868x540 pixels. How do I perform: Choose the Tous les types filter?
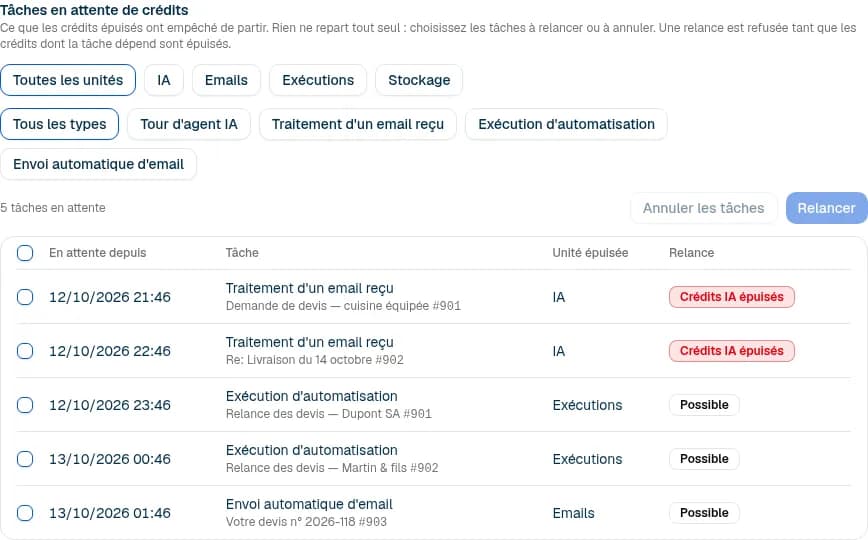click(x=60, y=124)
